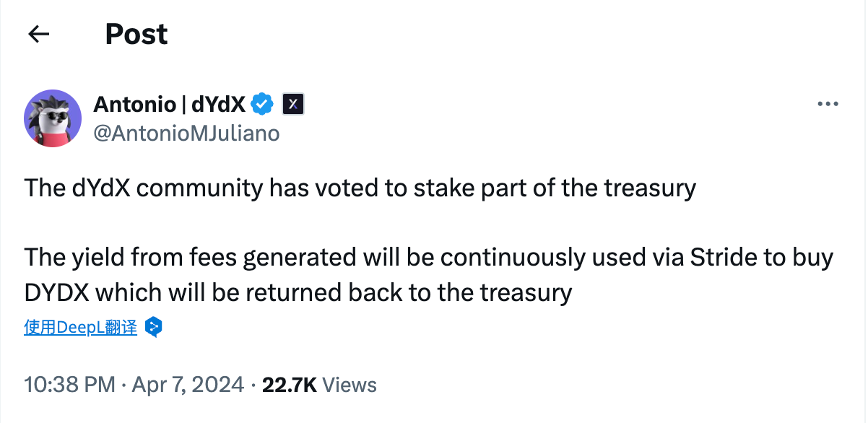Click the @AntonioMJuliano handle
Image resolution: width=868 pixels, height=423 pixels.
click(x=186, y=133)
